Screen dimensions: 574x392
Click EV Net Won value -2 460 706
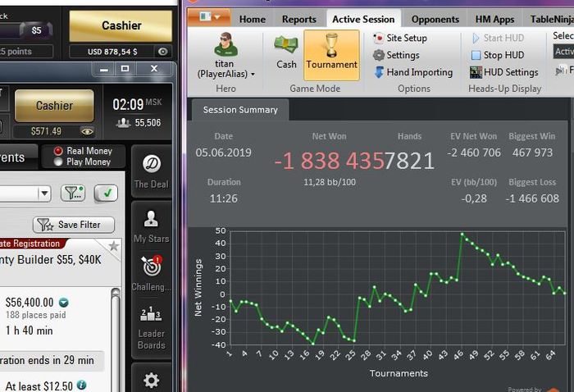(474, 153)
